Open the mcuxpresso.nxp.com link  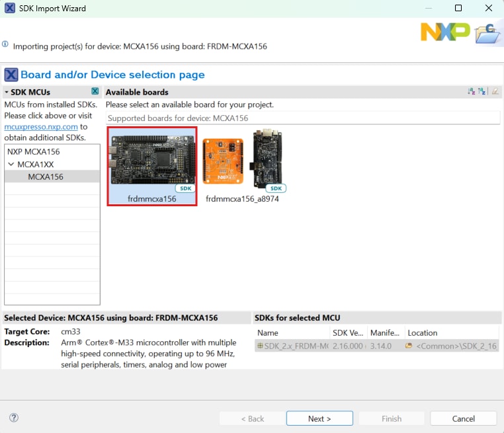coord(41,126)
